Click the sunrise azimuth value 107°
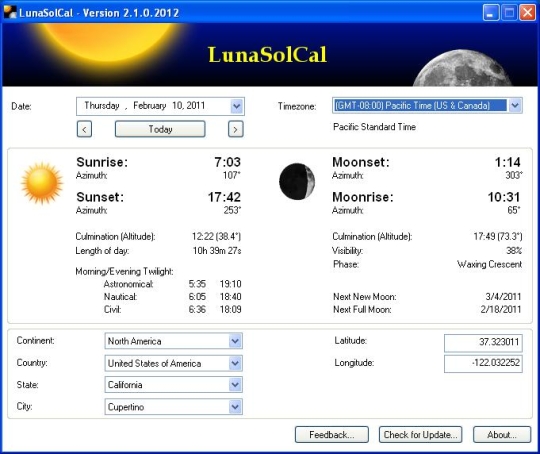 coord(232,175)
